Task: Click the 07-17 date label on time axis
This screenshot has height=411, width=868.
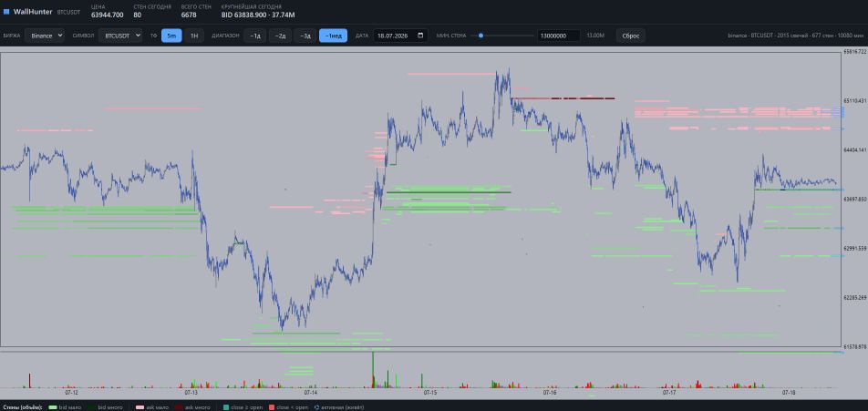Action: click(x=669, y=392)
